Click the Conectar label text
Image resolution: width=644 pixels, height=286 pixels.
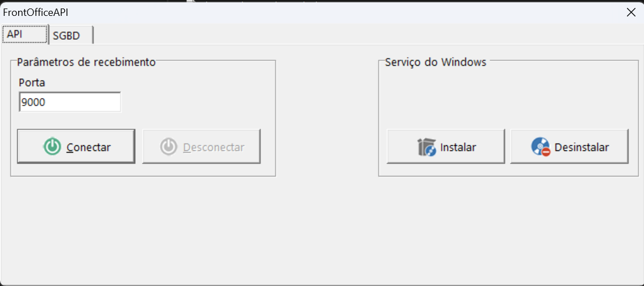coord(89,148)
